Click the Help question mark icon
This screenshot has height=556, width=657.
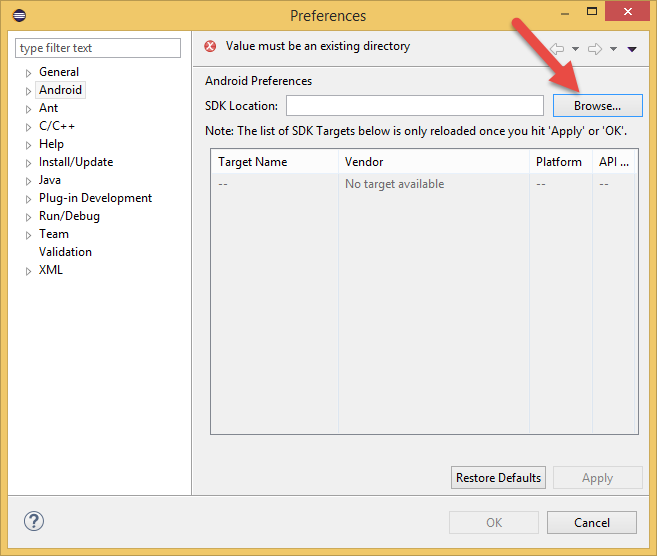click(33, 521)
